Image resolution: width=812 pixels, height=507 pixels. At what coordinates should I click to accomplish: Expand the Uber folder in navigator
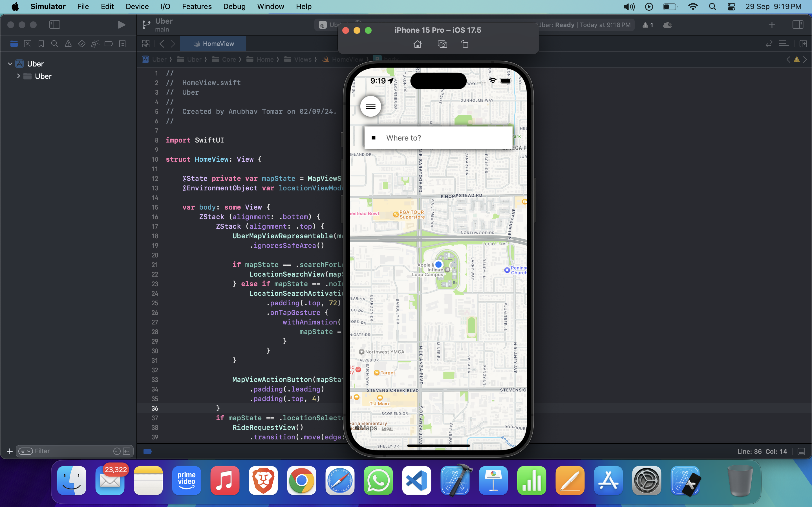point(18,76)
